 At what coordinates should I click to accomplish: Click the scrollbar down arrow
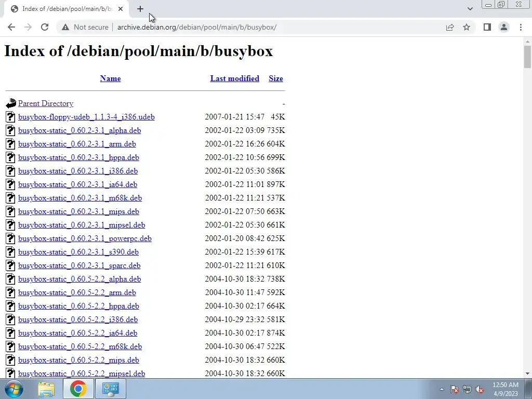point(527,374)
